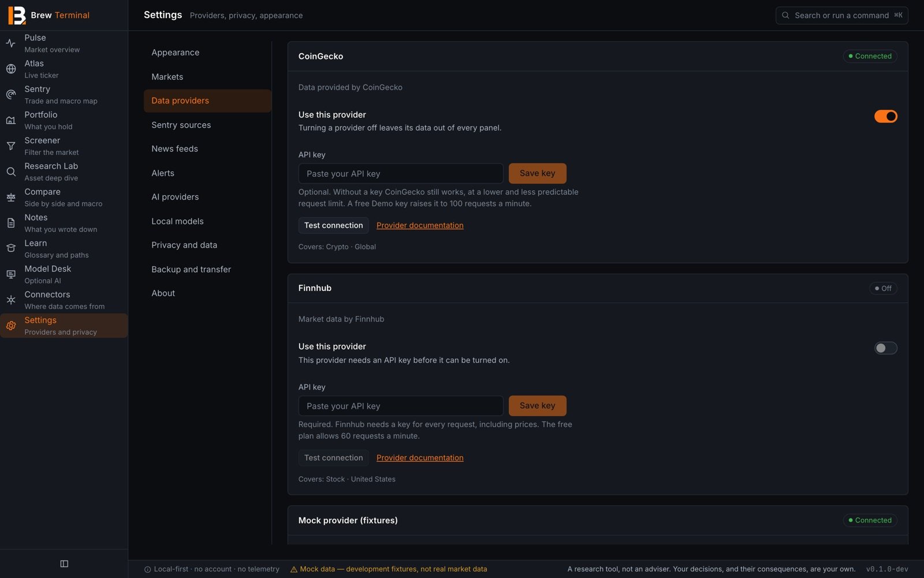Open the Screener funnel icon
The image size is (924, 578).
(11, 146)
